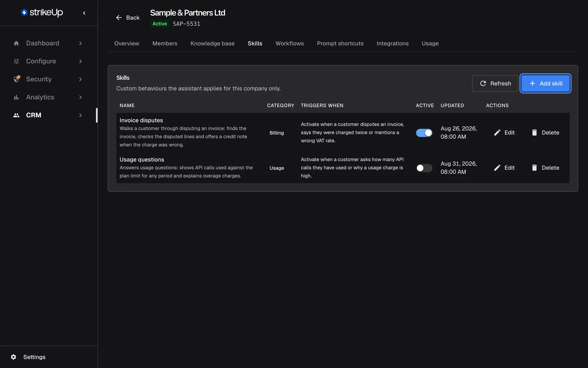Image resolution: width=588 pixels, height=368 pixels.
Task: Enable the Usage questions skill toggle
Action: (x=424, y=168)
